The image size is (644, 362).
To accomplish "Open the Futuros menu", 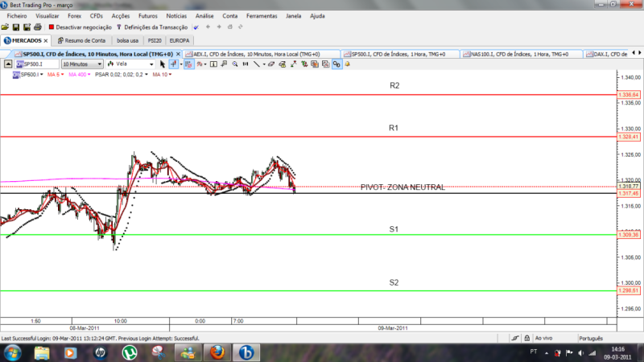I will (x=148, y=16).
